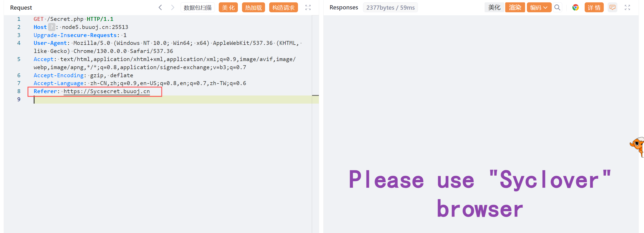Click the orange 美化 button in Request

(228, 8)
